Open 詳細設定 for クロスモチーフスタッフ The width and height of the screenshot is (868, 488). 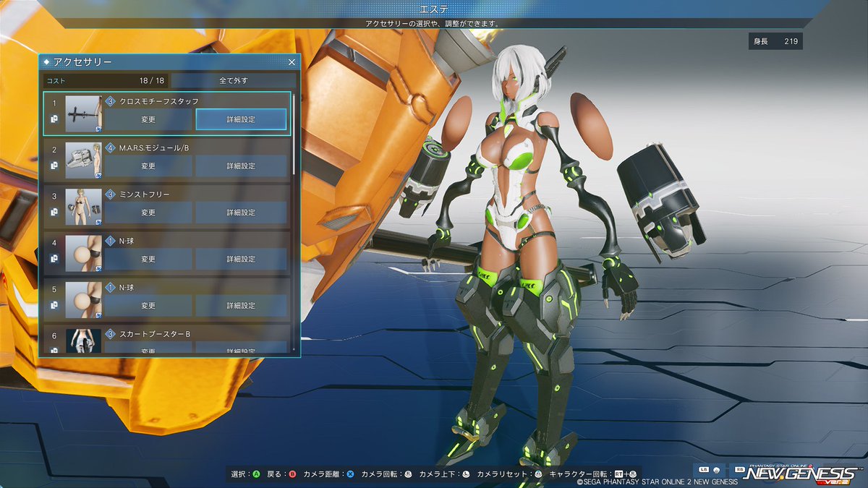[241, 119]
